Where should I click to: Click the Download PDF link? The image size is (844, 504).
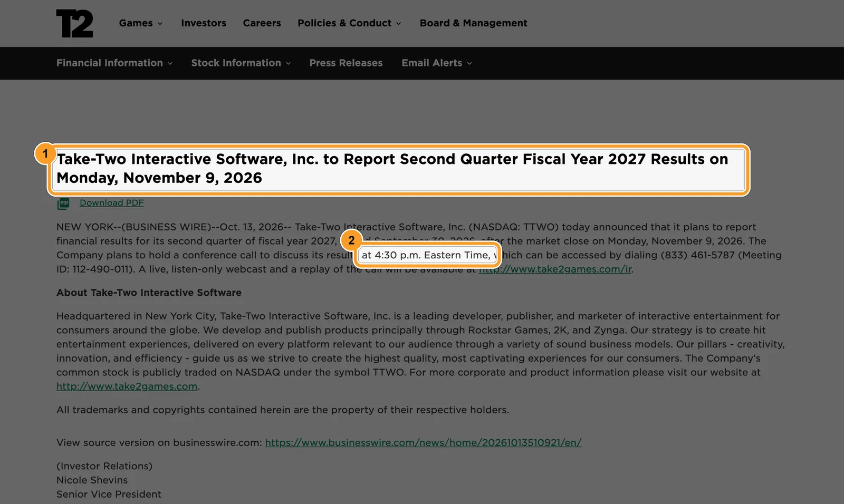[x=112, y=203]
